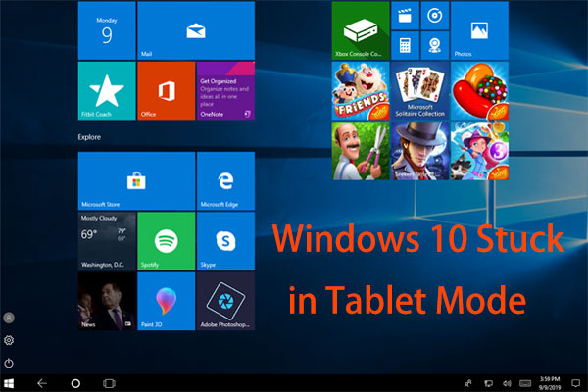Screen dimensions: 588x392
Task: Open the volume speaker icon
Action: pos(507,383)
